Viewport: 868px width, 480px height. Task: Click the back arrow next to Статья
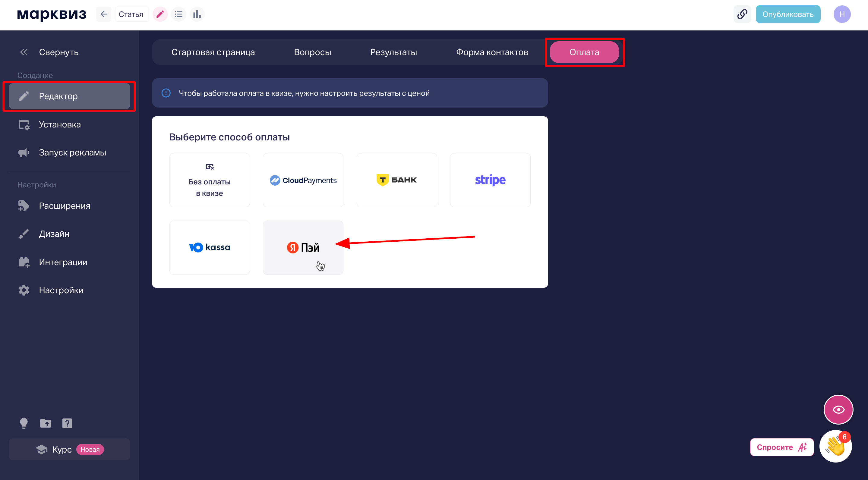pyautogui.click(x=103, y=14)
